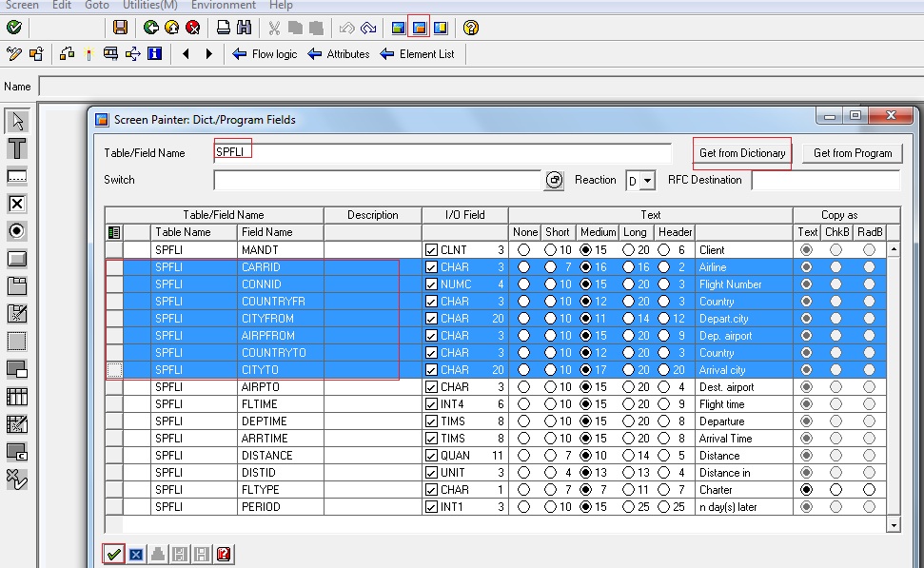Click Get from Dictionary button
Viewport: 924px width, 568px height.
tap(742, 153)
